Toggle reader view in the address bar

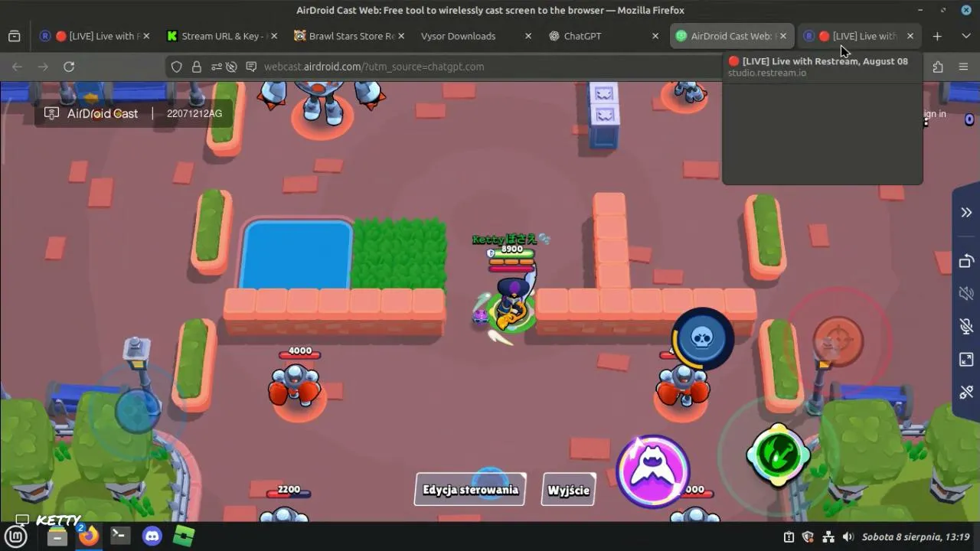[250, 67]
